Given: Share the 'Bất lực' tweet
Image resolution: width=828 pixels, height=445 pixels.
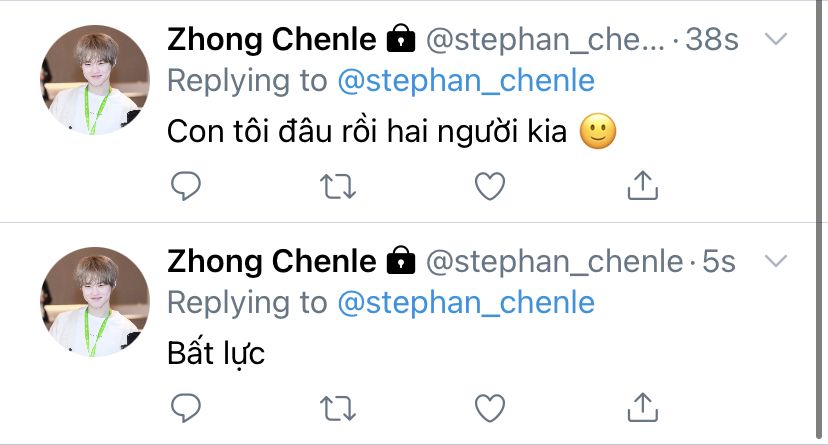Looking at the screenshot, I should click(640, 407).
